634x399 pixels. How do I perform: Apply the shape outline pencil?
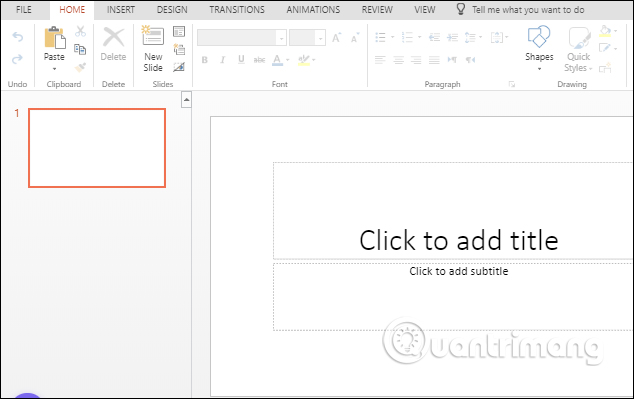(605, 49)
